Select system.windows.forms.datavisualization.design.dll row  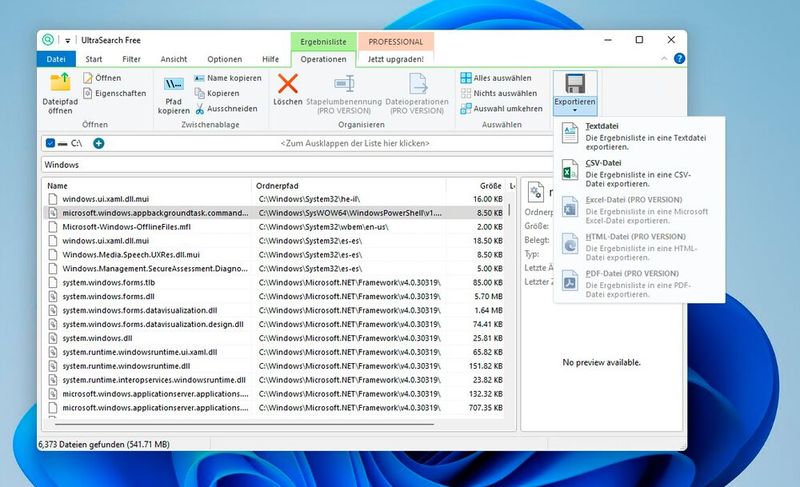(x=276, y=324)
